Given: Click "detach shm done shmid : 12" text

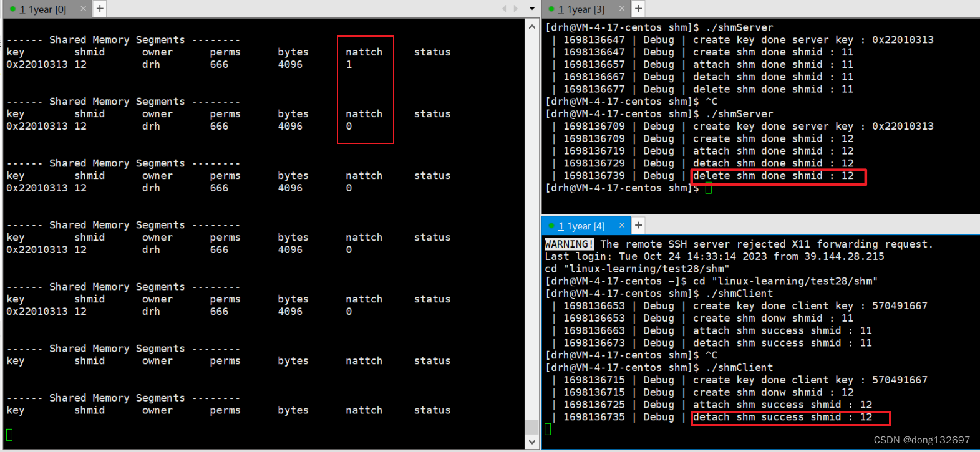Looking at the screenshot, I should pos(773,163).
